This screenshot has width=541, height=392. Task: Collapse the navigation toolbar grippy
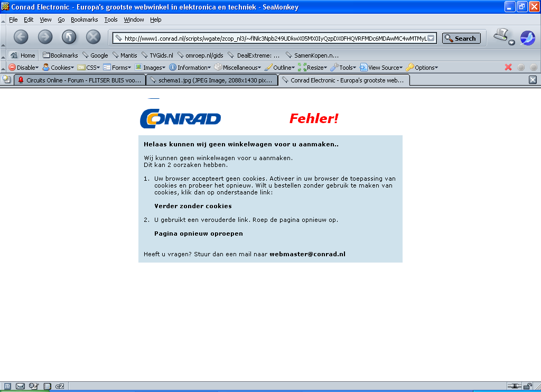pos(3,38)
